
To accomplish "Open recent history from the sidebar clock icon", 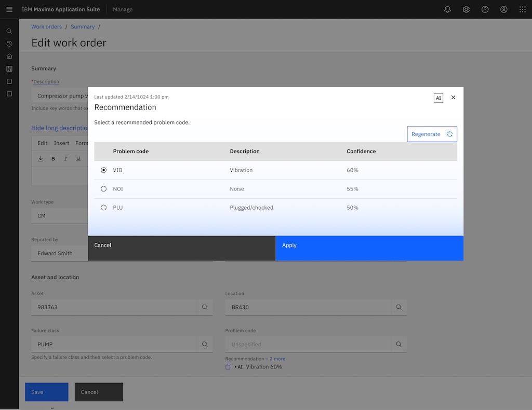I will 9,44.
